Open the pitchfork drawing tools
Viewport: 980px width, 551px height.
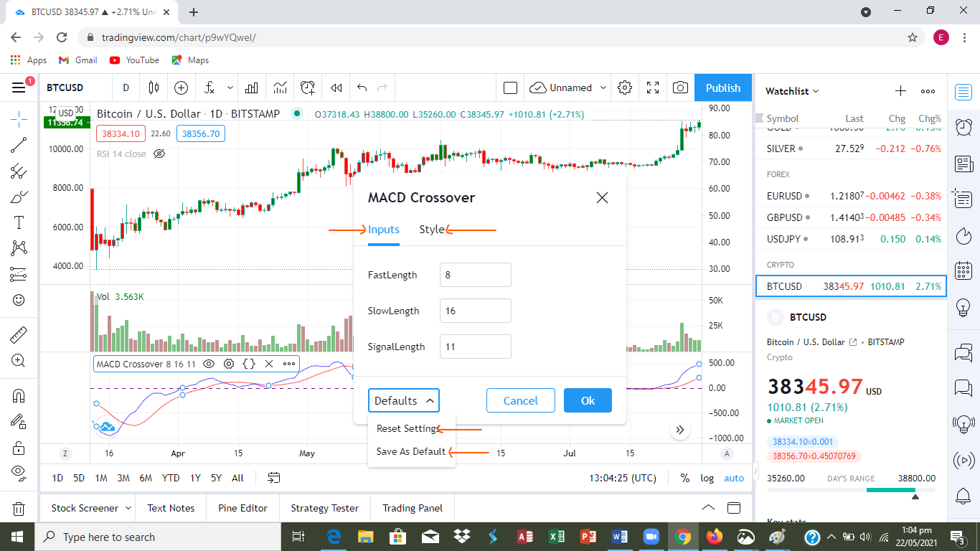(x=19, y=171)
